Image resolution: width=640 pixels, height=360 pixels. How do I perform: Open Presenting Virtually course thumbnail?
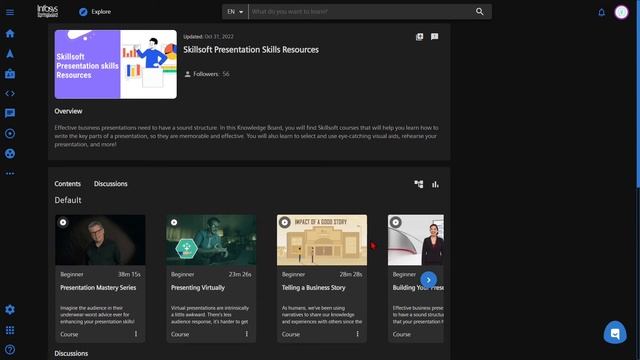[x=211, y=240]
